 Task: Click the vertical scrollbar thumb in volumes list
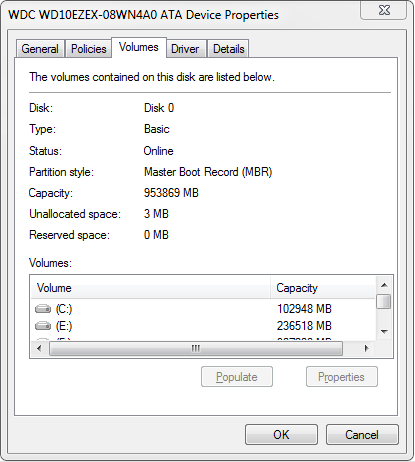[x=384, y=302]
